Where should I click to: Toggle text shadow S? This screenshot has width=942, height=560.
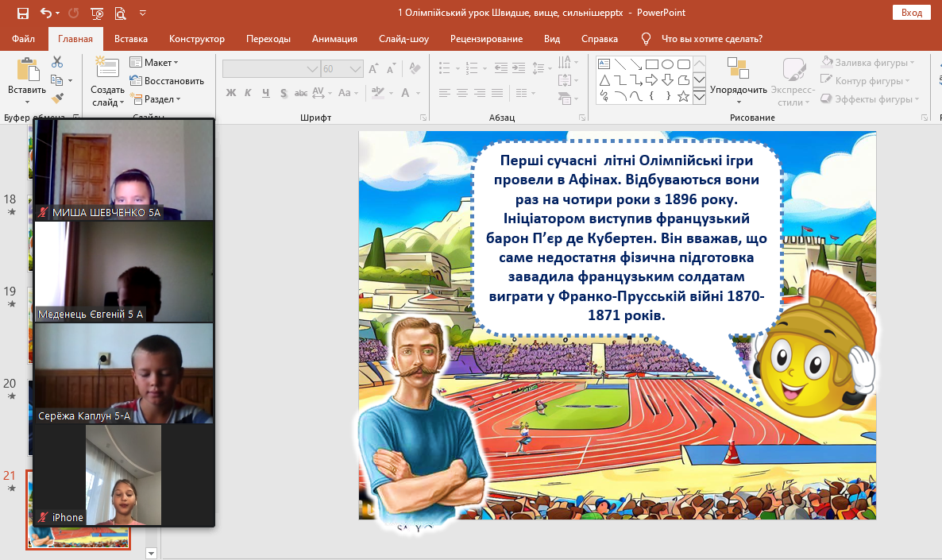coord(284,93)
